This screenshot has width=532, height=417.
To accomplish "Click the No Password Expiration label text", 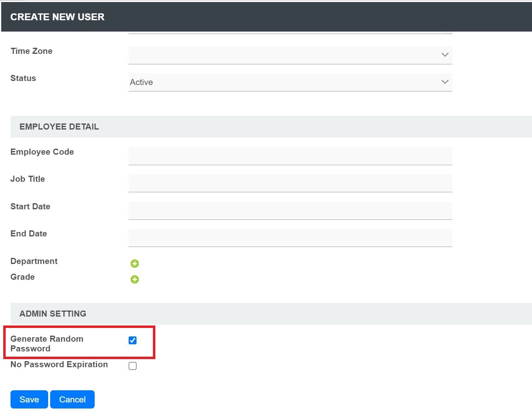I will 59,364.
